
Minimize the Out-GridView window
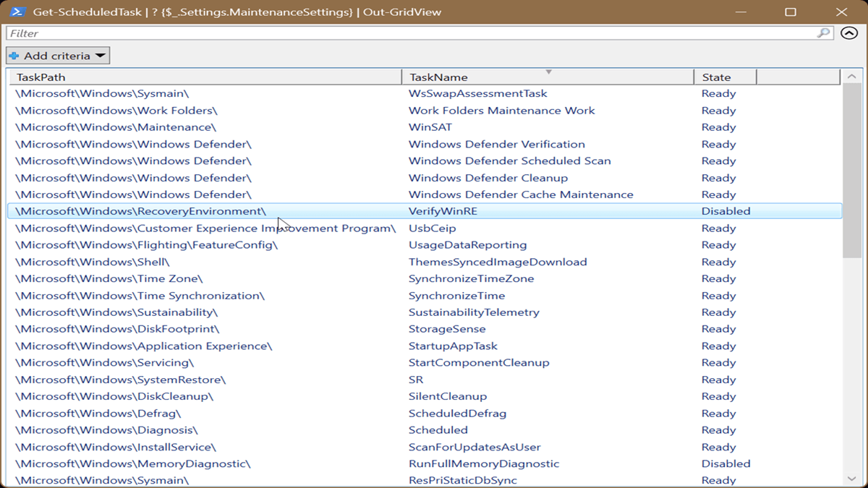pos(741,12)
